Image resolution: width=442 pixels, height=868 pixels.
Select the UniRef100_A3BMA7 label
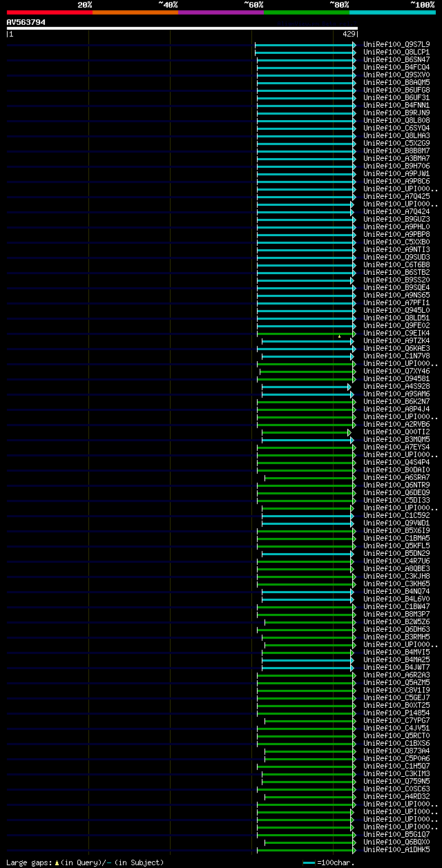coord(396,158)
